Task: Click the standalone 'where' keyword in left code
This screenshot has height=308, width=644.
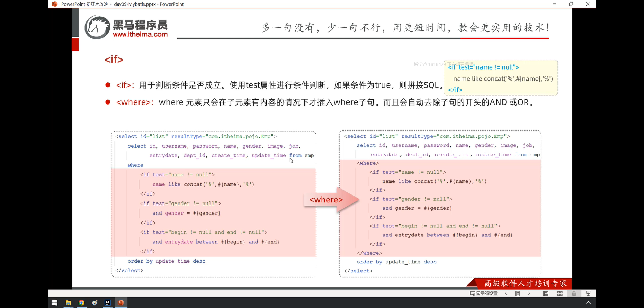Action: pos(135,165)
